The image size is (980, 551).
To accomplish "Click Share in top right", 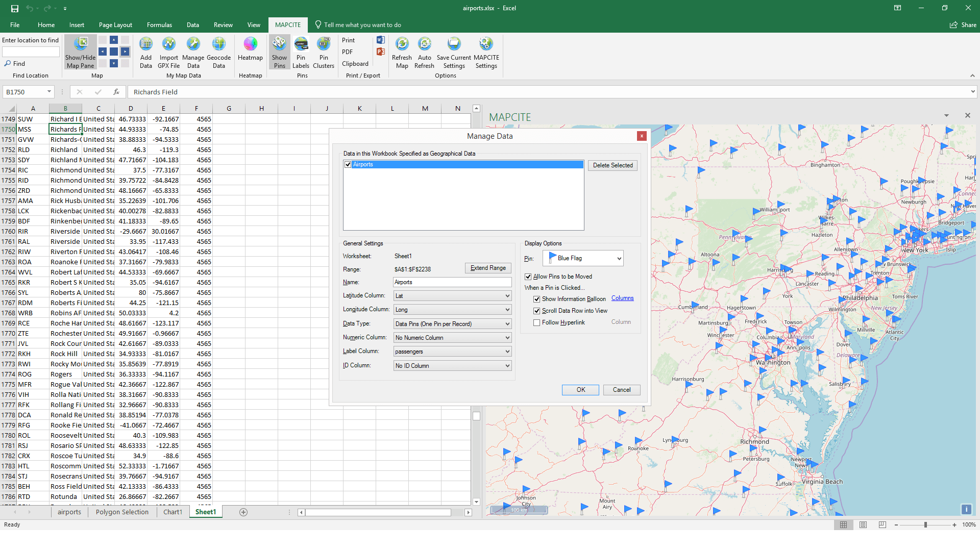I will click(963, 25).
